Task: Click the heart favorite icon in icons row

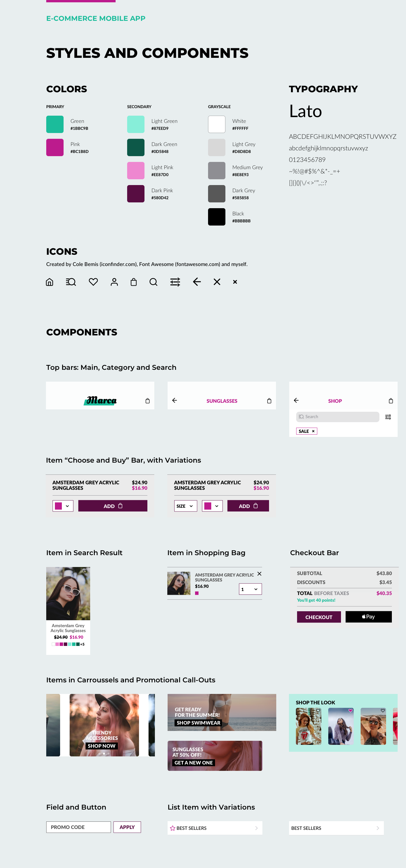Action: pyautogui.click(x=93, y=282)
